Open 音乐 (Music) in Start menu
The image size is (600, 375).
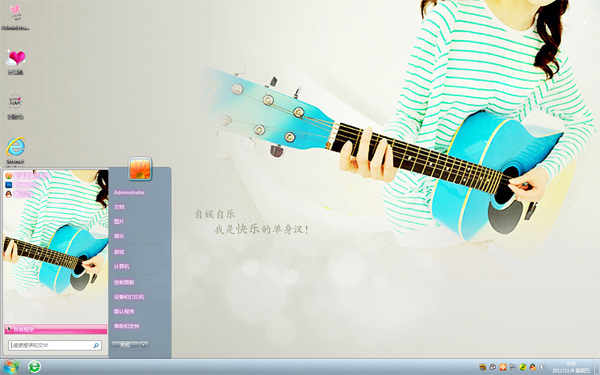click(x=119, y=236)
